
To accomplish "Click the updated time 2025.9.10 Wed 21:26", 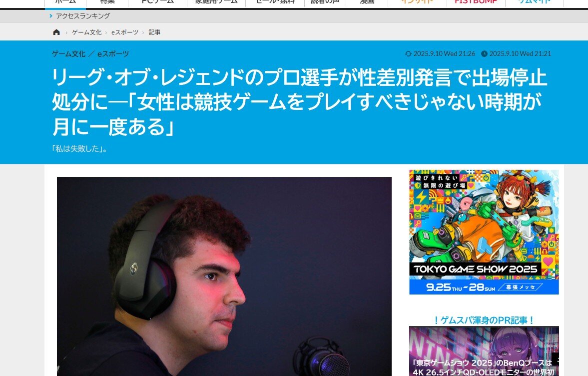I will [445, 53].
